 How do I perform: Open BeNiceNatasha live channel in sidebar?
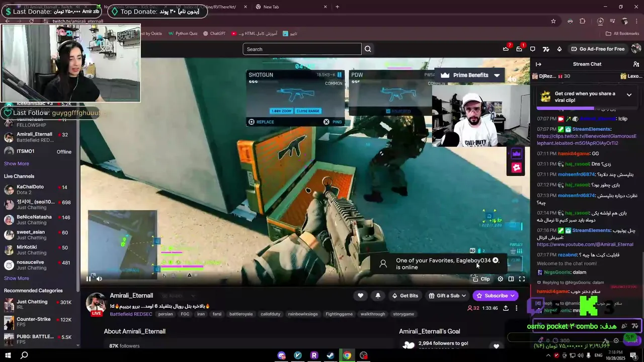(39, 220)
